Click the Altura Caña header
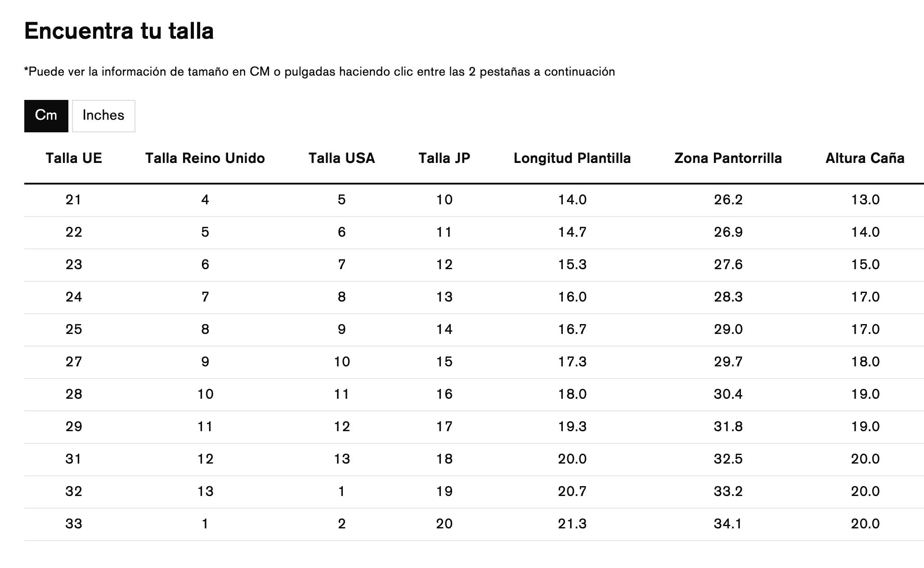The width and height of the screenshot is (924, 568). coord(865,158)
